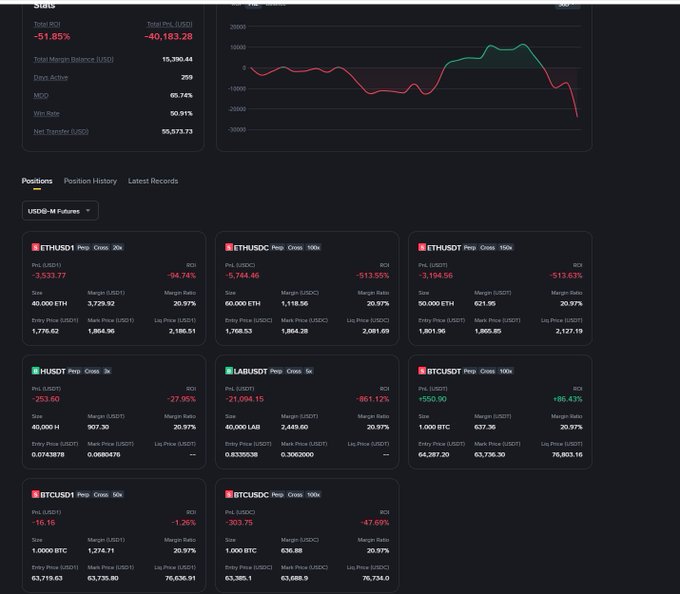Click the HUSDT buy side icon

coord(36,371)
